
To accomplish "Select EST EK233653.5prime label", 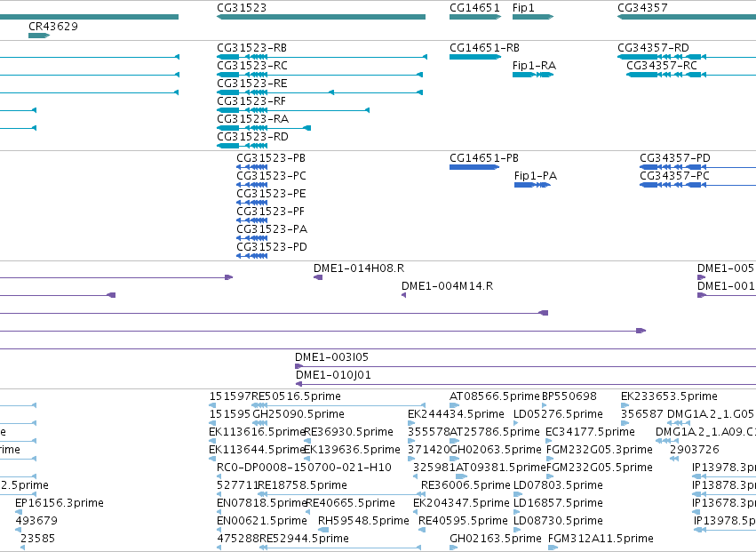I will point(669,396).
